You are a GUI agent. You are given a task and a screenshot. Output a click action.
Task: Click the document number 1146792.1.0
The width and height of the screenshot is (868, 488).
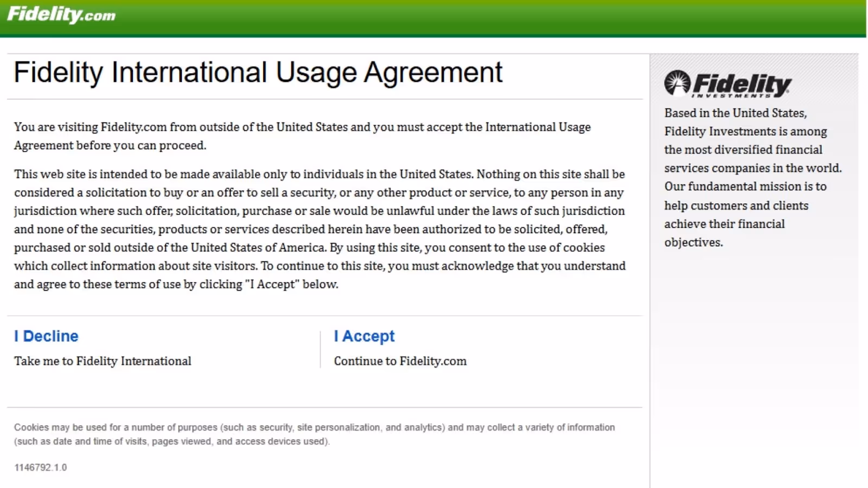click(41, 467)
